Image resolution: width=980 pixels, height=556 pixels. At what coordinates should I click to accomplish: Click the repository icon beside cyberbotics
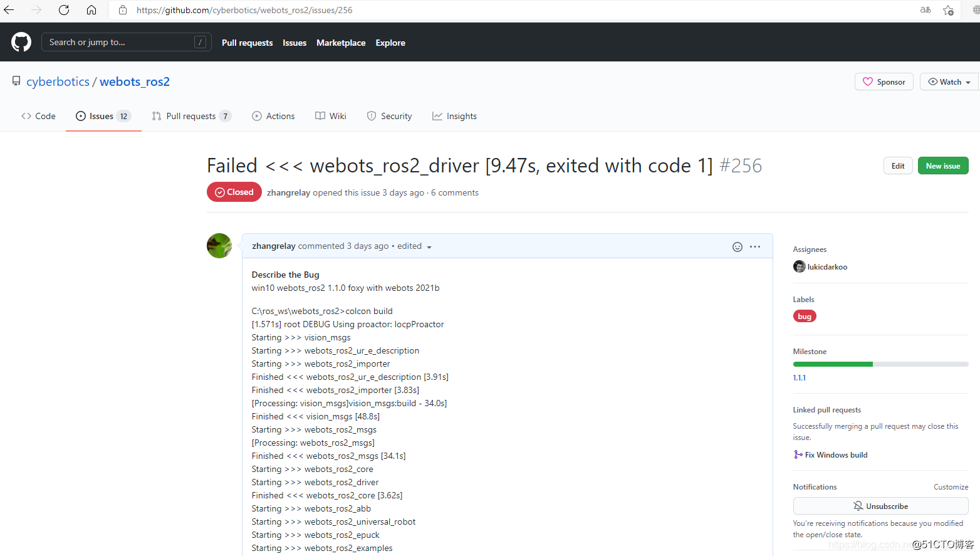pos(16,81)
